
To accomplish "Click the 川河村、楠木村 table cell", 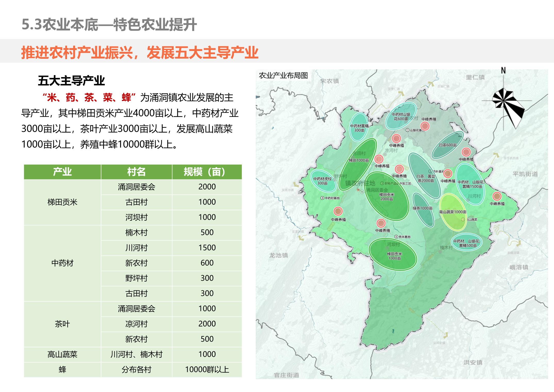I will pyautogui.click(x=136, y=354).
